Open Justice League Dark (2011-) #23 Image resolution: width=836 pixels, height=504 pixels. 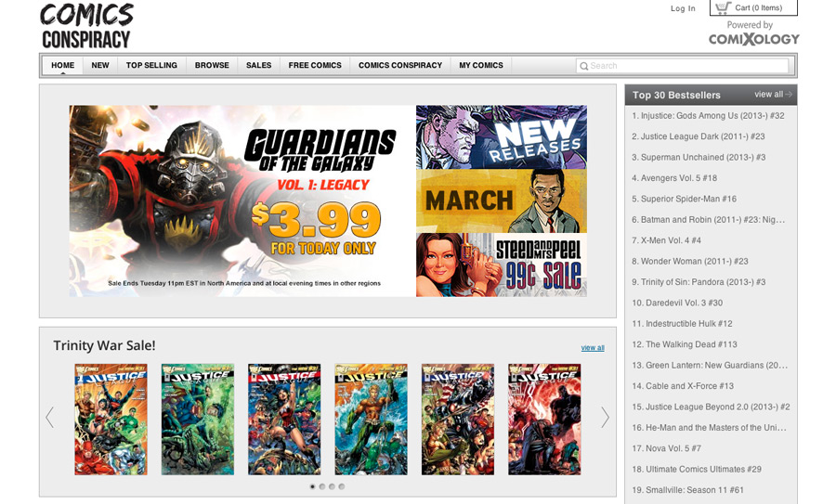click(x=699, y=136)
